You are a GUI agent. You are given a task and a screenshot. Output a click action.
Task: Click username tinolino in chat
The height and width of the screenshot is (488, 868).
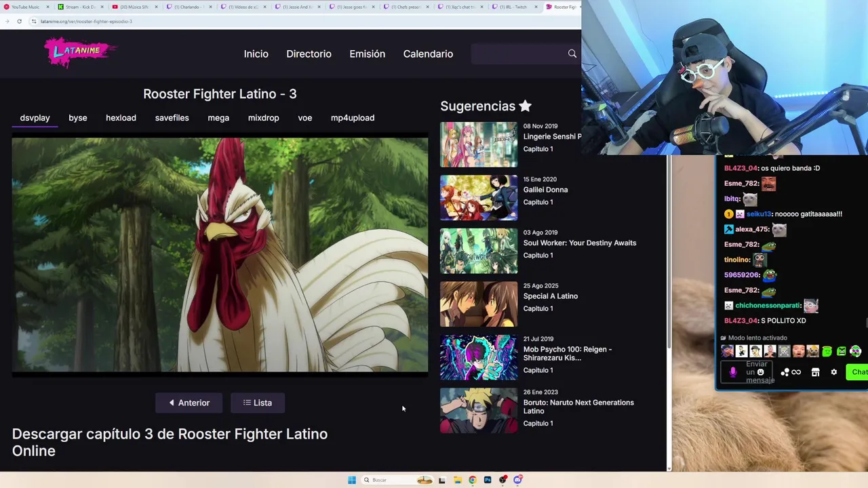pyautogui.click(x=737, y=260)
